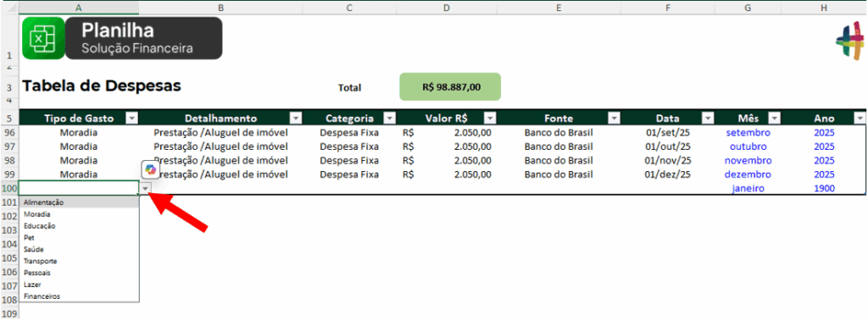The image size is (868, 321).
Task: Click the Moradia cell in row 98
Action: coord(79,161)
